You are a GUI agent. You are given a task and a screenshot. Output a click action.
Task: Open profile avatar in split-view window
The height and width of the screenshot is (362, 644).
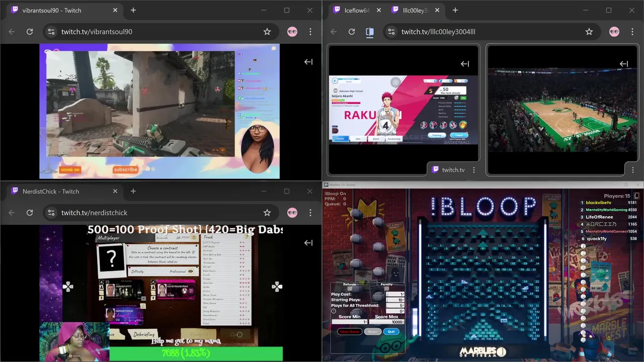[614, 32]
